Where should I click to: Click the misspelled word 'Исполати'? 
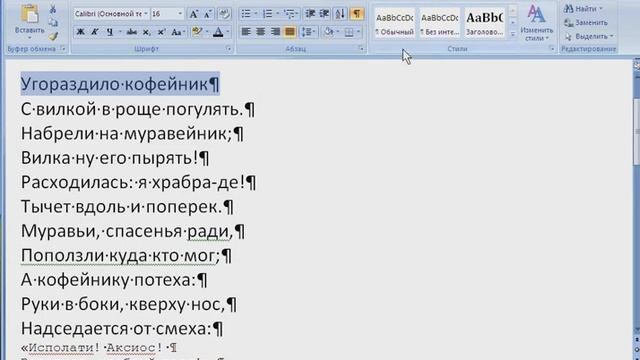pos(61,348)
